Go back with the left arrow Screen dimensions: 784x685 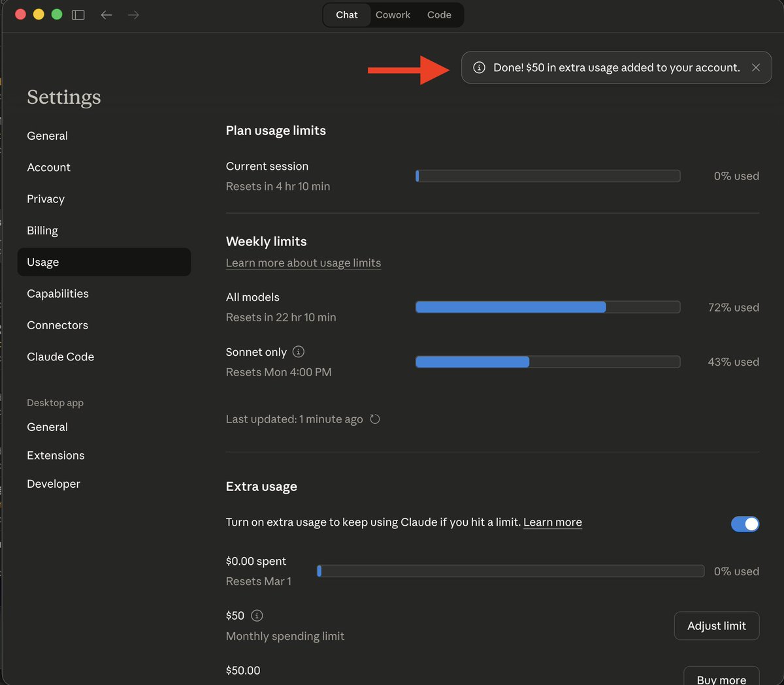[x=106, y=14]
